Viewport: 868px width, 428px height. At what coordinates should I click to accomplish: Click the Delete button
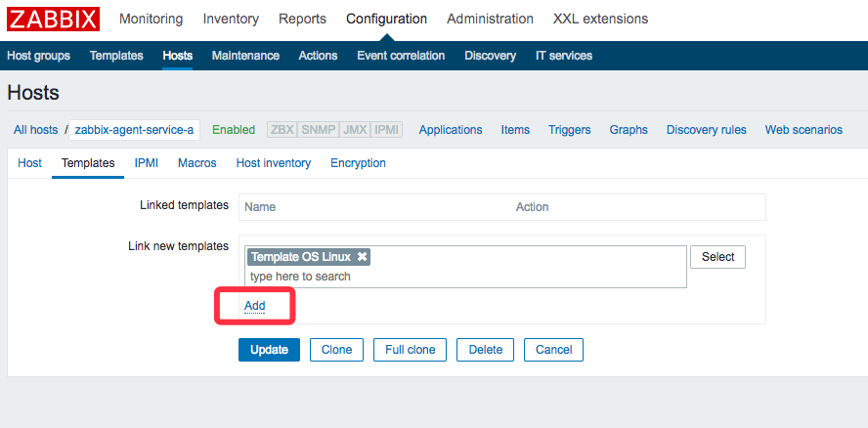pyautogui.click(x=486, y=350)
